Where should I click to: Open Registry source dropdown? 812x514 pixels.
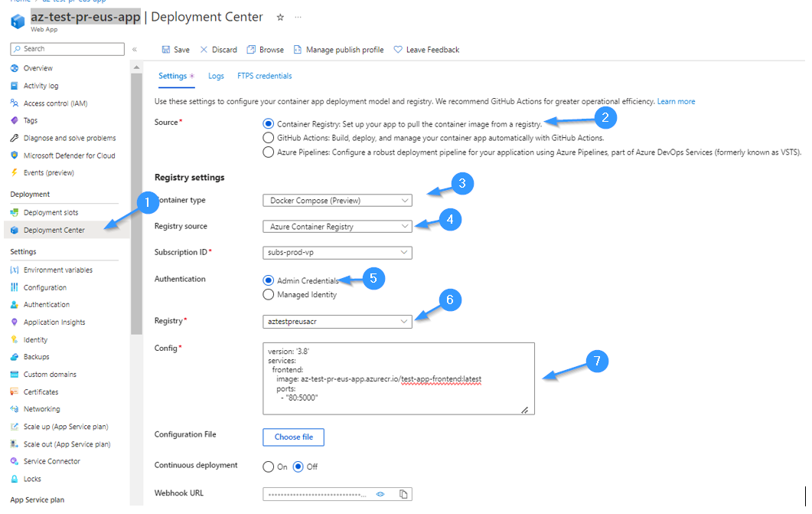(x=338, y=227)
